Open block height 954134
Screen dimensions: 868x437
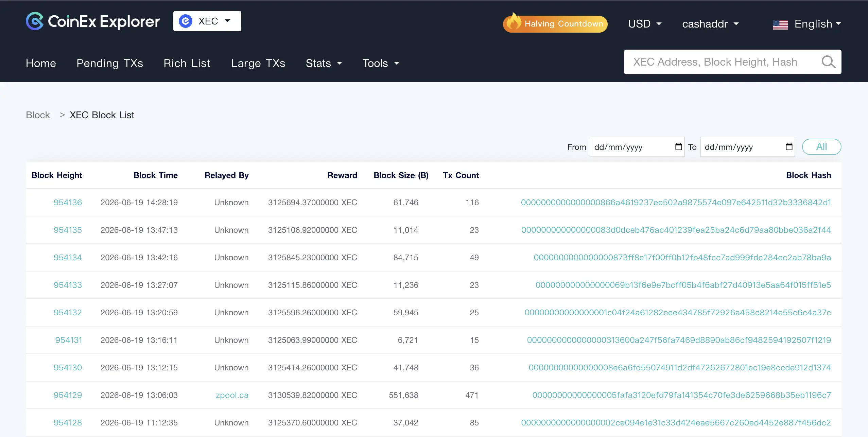[x=68, y=258]
